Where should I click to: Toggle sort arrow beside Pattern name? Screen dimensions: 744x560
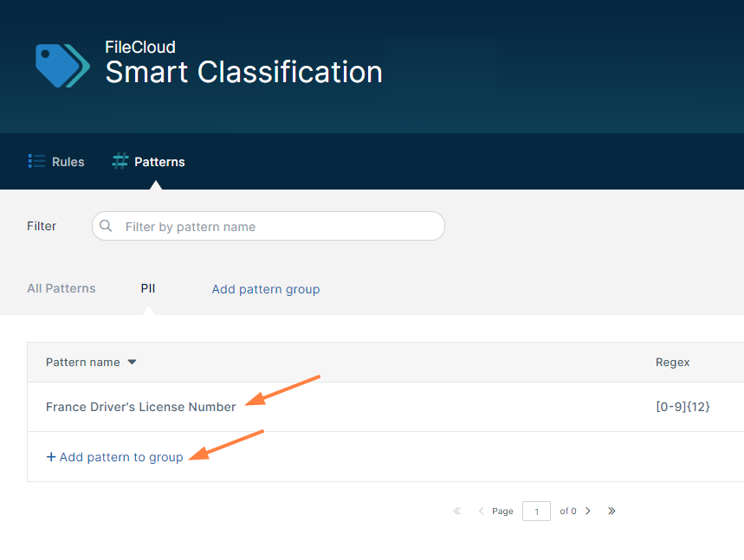coord(132,363)
